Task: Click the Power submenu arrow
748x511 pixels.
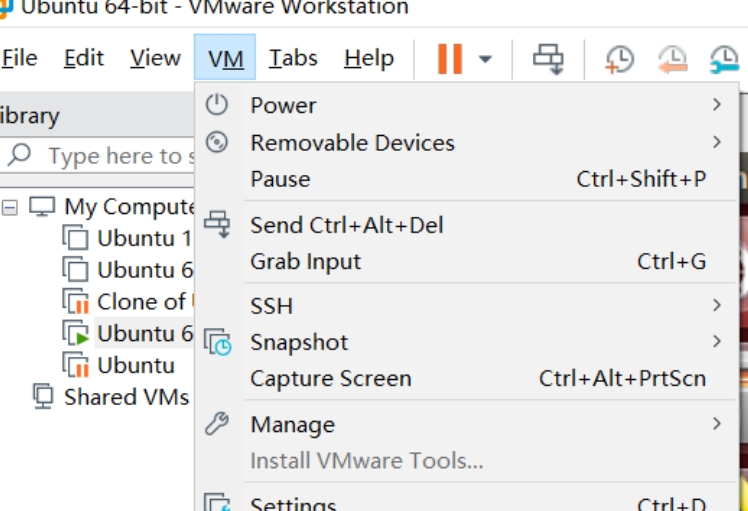Action: coord(717,104)
